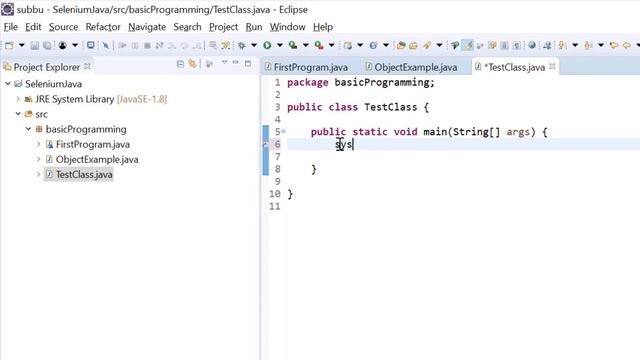Open the External Tools dropdown arrow
This screenshot has height=360, width=640.
[331, 45]
